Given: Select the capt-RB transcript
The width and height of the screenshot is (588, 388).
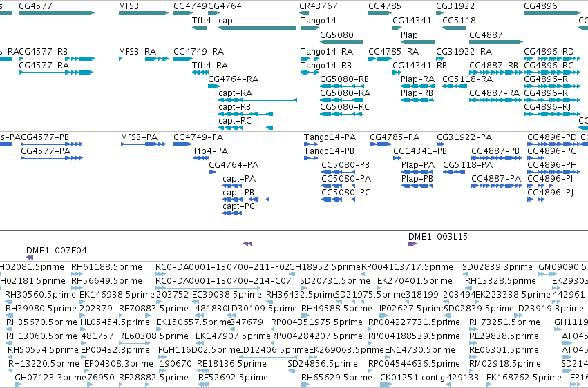Looking at the screenshot, I should click(x=245, y=114).
